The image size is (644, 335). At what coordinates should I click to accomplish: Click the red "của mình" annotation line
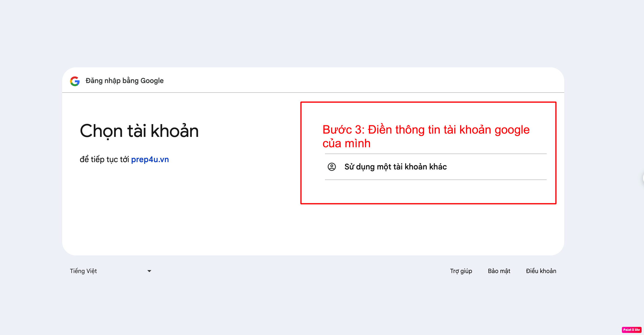[346, 143]
